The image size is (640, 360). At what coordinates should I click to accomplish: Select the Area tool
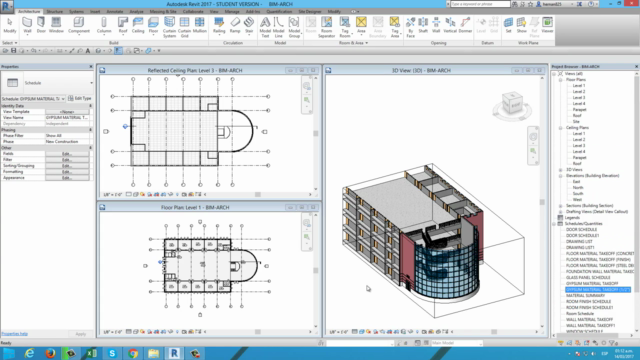(x=361, y=25)
